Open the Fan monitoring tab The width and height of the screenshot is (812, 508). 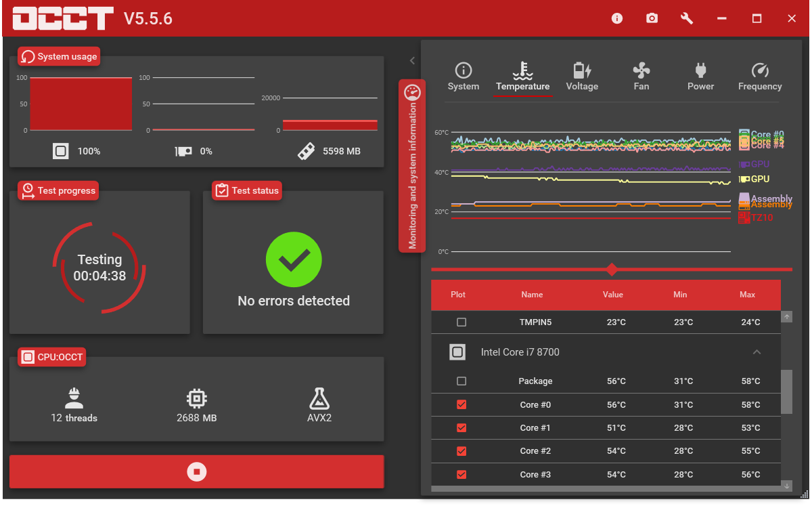[x=641, y=77]
